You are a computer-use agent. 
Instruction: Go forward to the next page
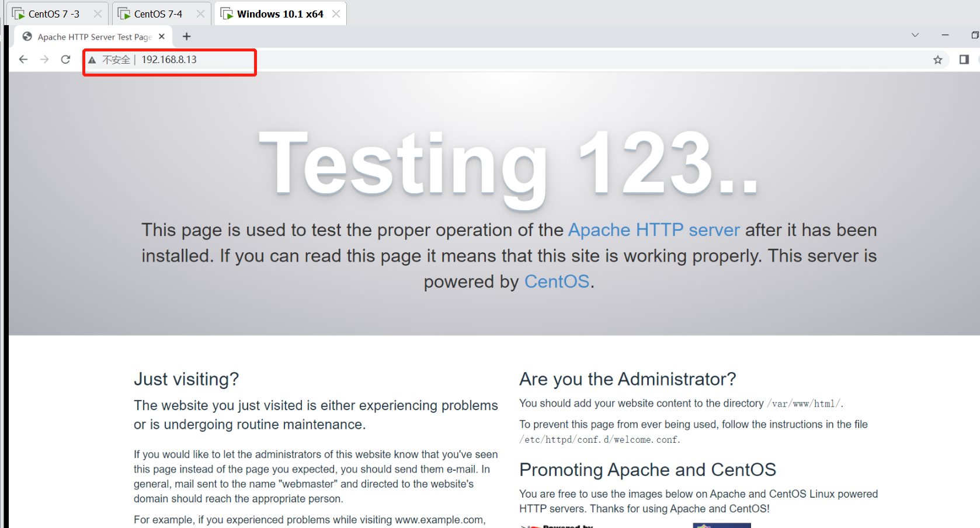tap(44, 60)
